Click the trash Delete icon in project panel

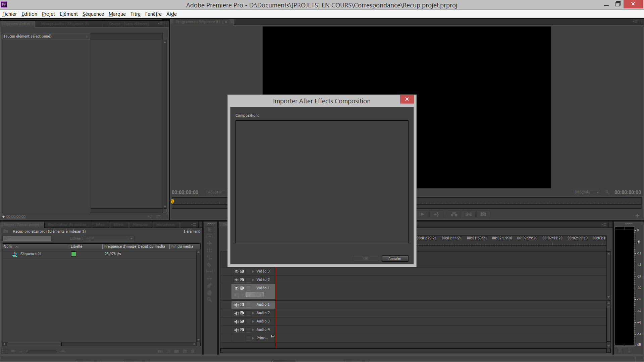point(193,351)
